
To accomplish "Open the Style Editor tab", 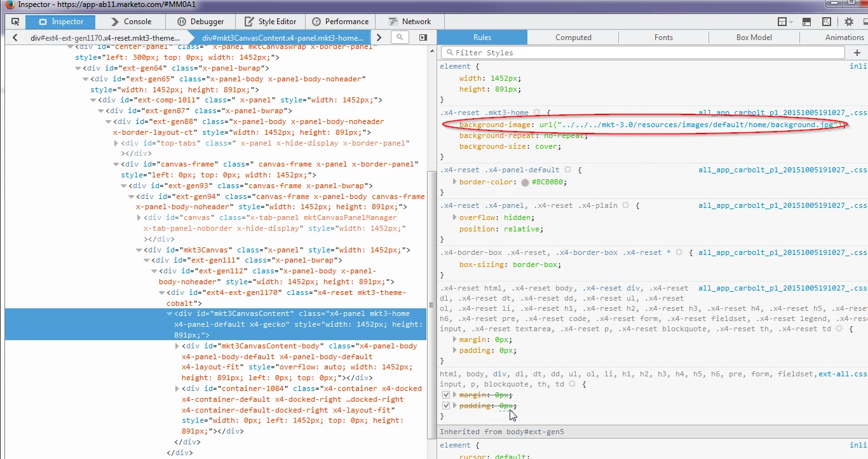I will coord(270,22).
